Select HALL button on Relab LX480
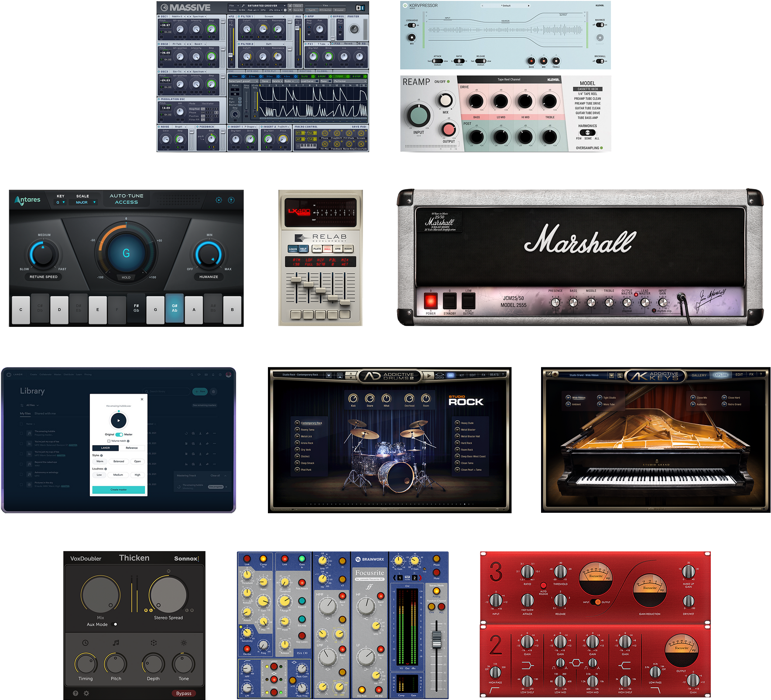Image resolution: width=771 pixels, height=700 pixels. pos(327,249)
